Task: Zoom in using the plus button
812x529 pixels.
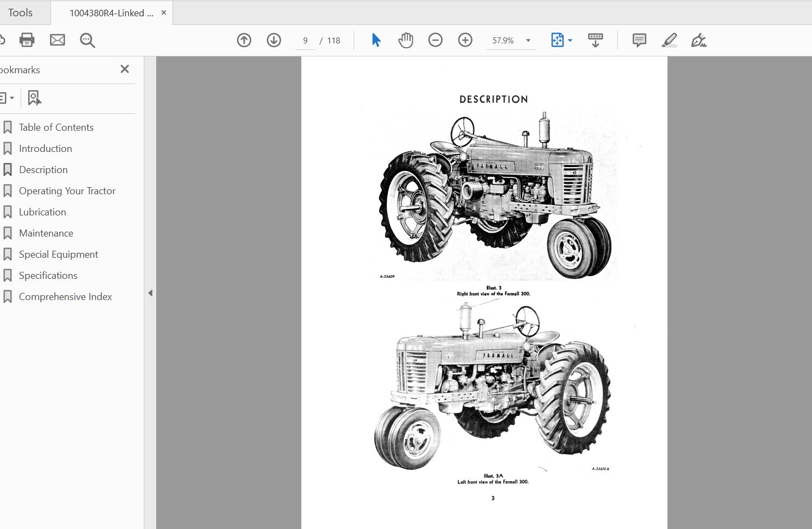Action: click(465, 40)
